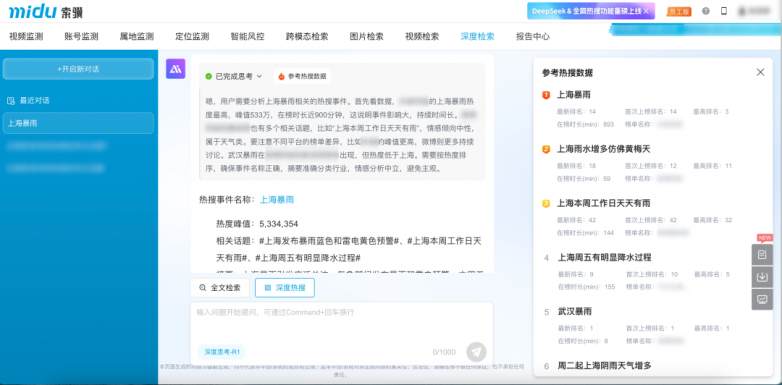
Task: Close the DeepSeek announcement banner
Action: coord(646,11)
